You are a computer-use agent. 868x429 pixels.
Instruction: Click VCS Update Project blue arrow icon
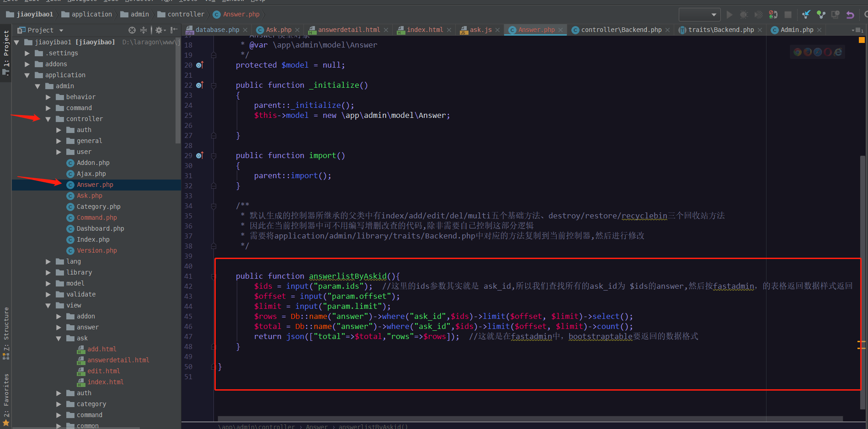coord(806,15)
